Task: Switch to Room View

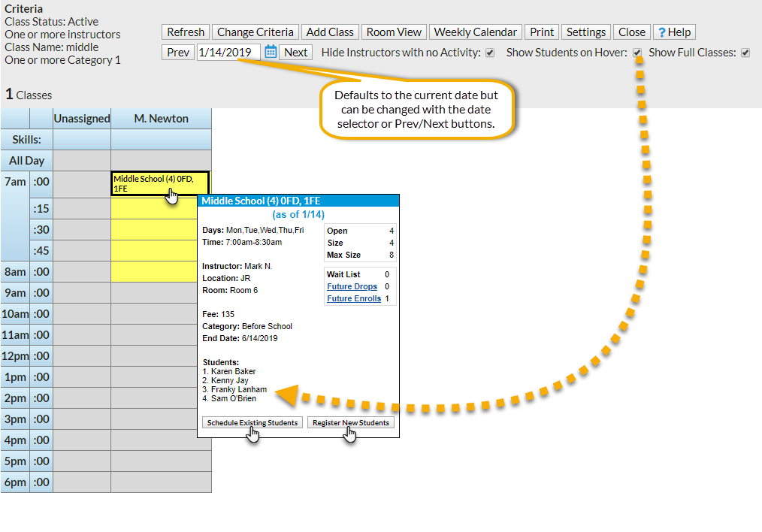Action: (x=394, y=32)
